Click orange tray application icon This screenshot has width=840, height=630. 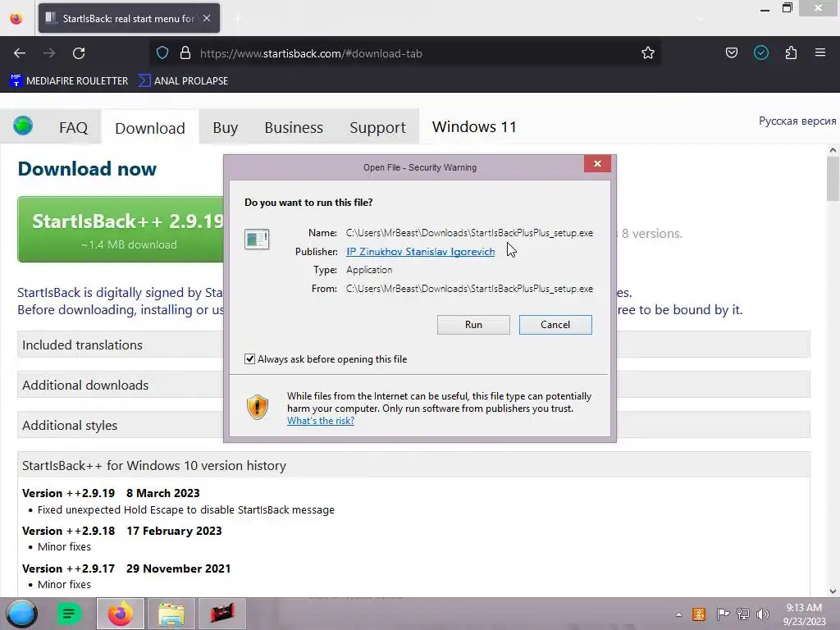pyautogui.click(x=699, y=614)
